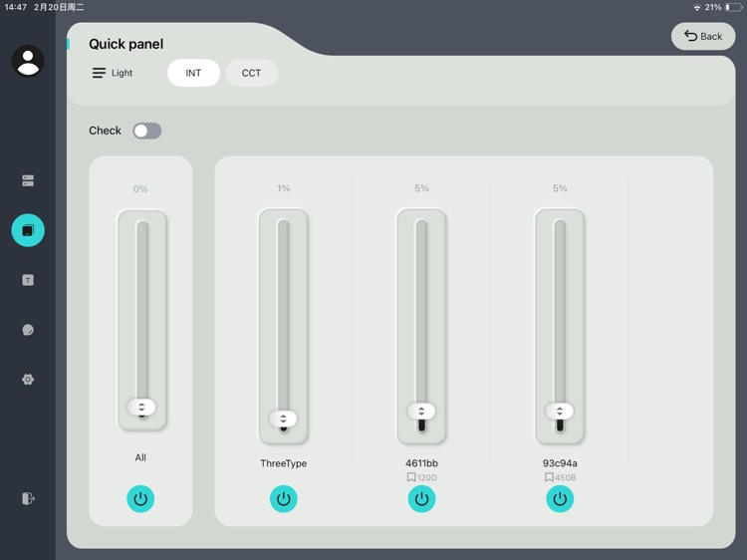Click the logout door icon
Image resolution: width=747 pixels, height=560 pixels.
pyautogui.click(x=28, y=498)
